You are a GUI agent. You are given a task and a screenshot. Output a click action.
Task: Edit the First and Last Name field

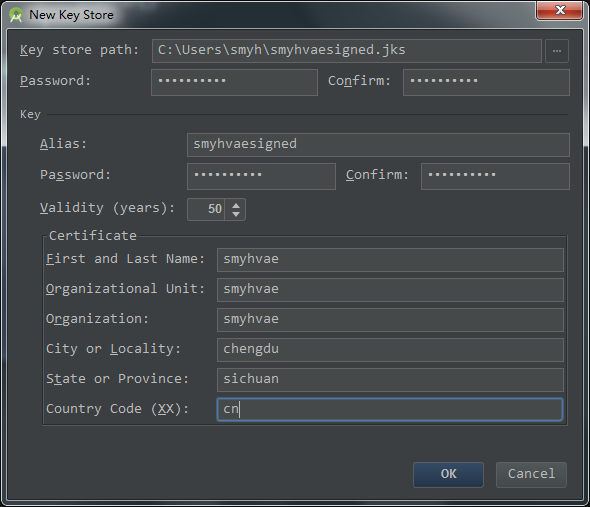390,260
